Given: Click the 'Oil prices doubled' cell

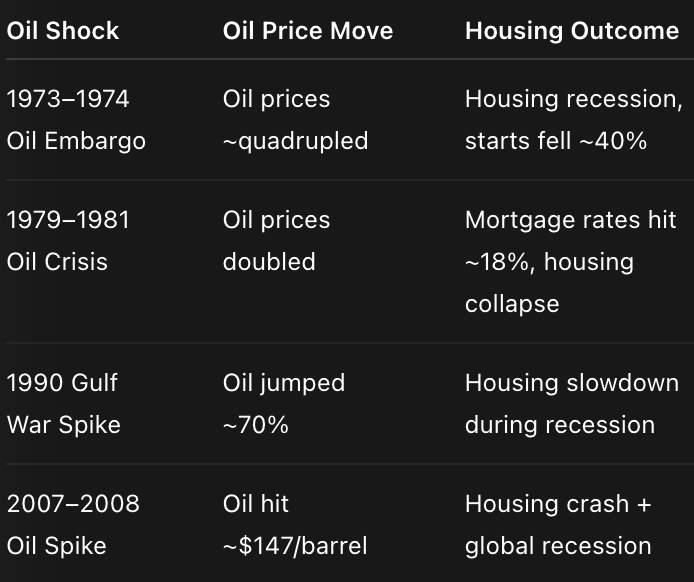Looking at the screenshot, I should tap(276, 241).
